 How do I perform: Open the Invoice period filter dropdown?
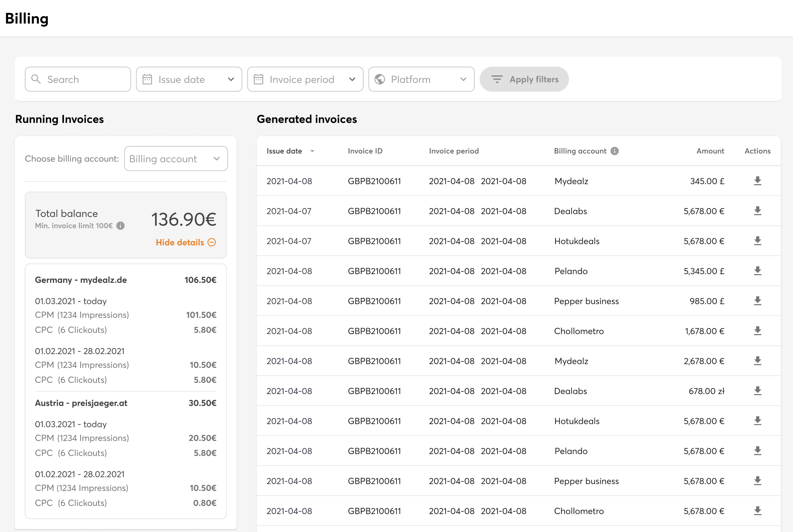(x=305, y=79)
